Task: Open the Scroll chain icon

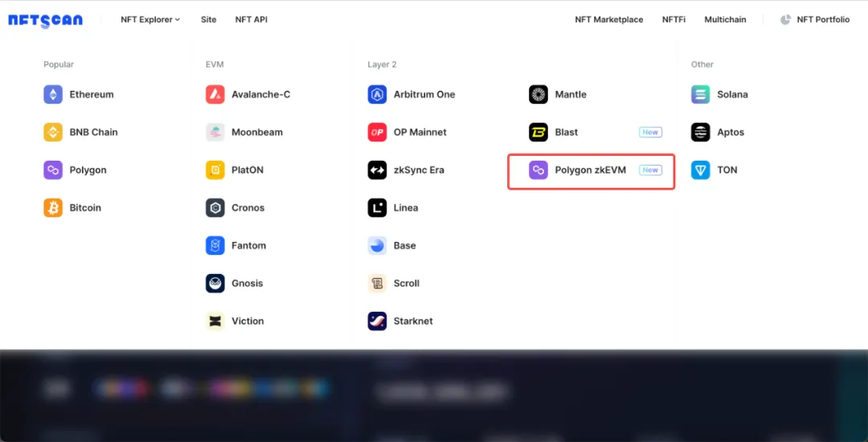Action: tap(377, 283)
